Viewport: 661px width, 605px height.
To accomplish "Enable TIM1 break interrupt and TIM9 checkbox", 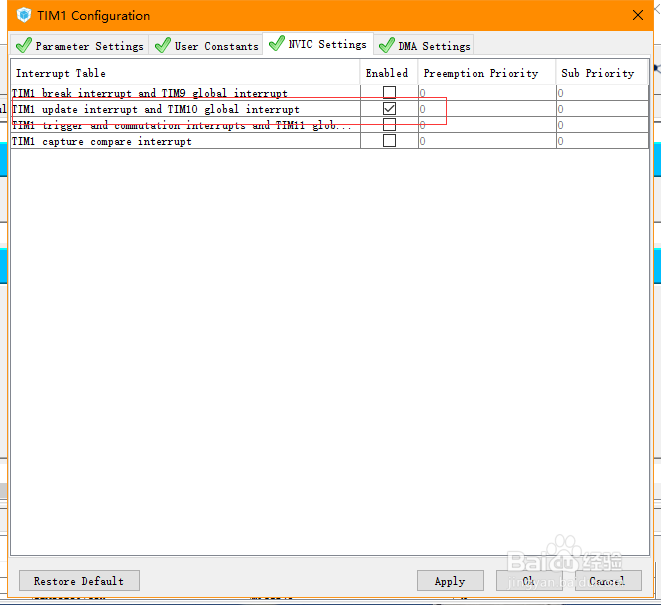I will point(389,92).
